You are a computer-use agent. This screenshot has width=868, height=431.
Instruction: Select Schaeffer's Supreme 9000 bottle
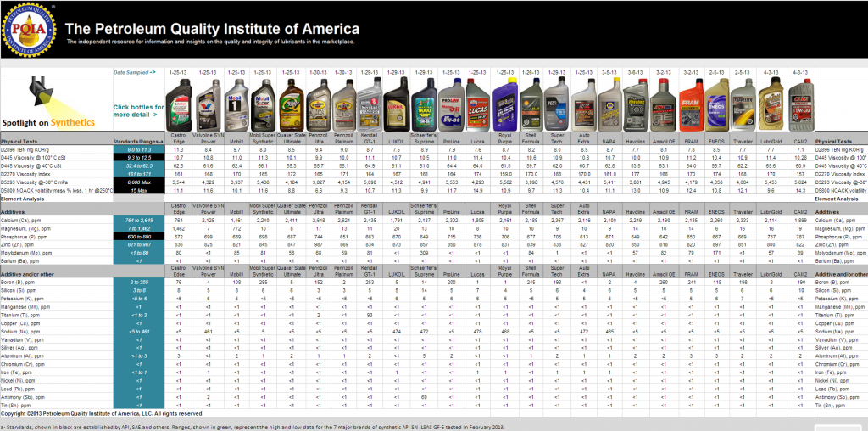pos(424,104)
